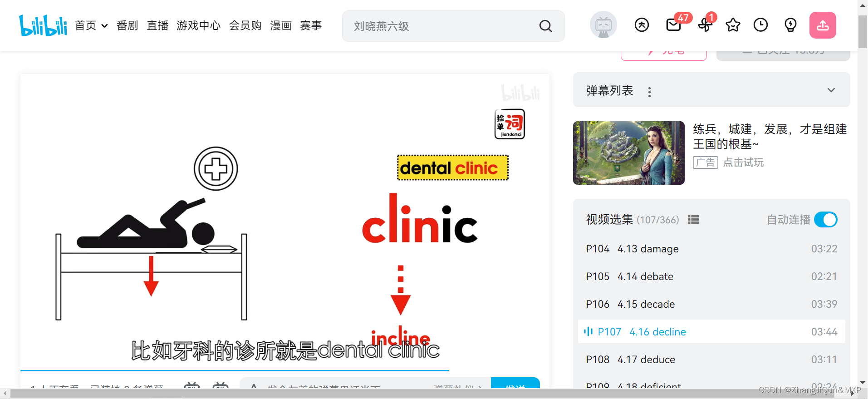The height and width of the screenshot is (399, 868).
Task: Toggle the 自动连播 autoplay switch
Action: click(825, 220)
